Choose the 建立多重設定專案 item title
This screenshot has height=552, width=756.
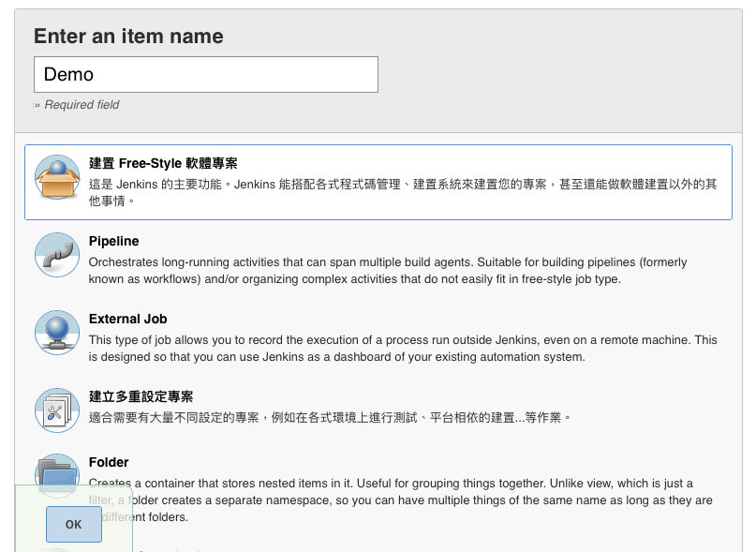pyautogui.click(x=141, y=396)
